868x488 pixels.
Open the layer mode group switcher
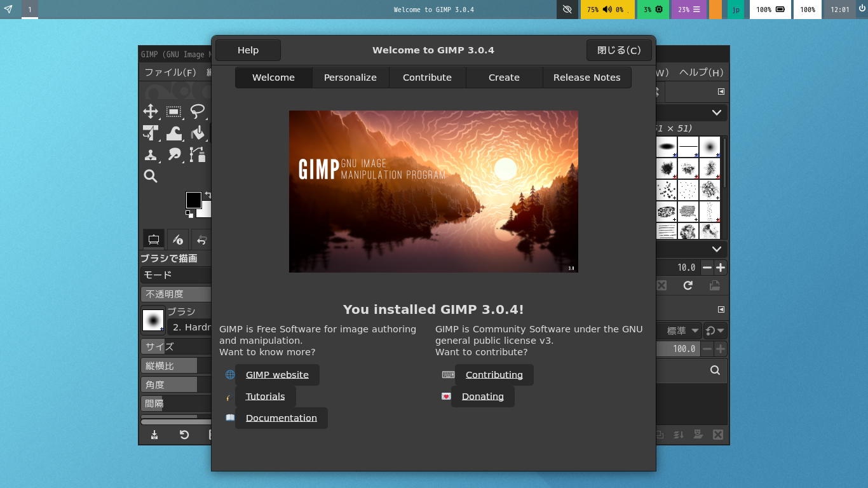[x=715, y=330]
